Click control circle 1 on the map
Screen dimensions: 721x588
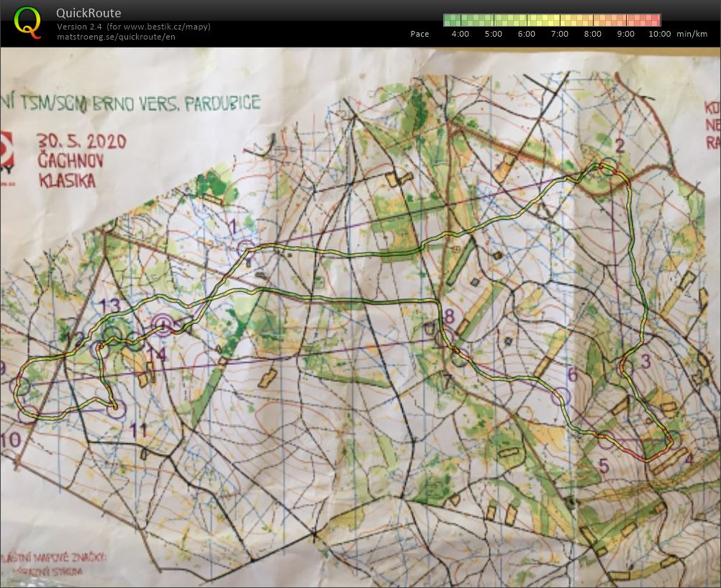247,248
